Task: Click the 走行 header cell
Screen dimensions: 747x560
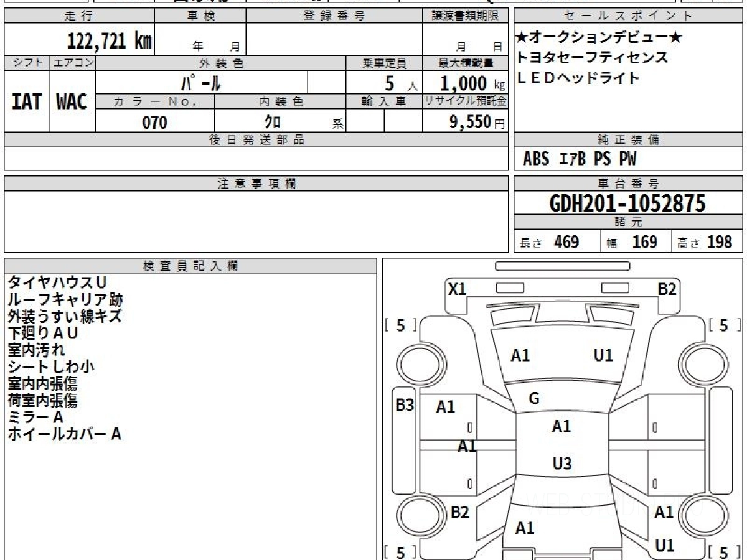Action: coord(78,16)
